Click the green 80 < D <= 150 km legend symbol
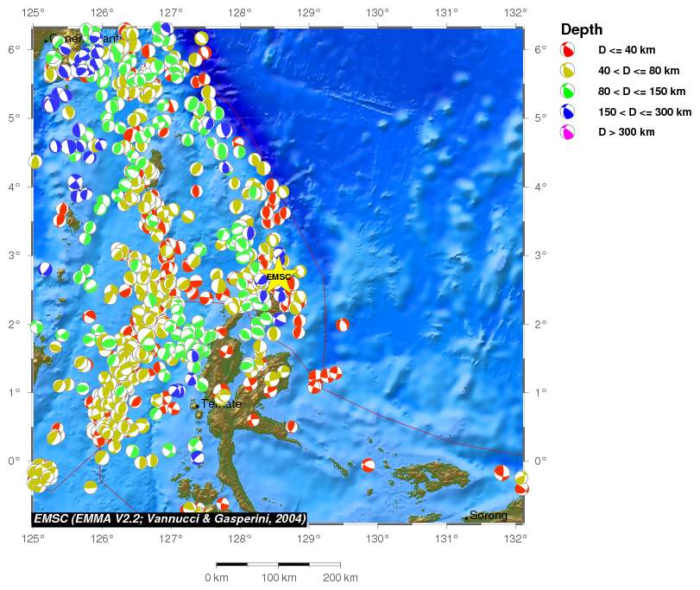 [x=569, y=91]
